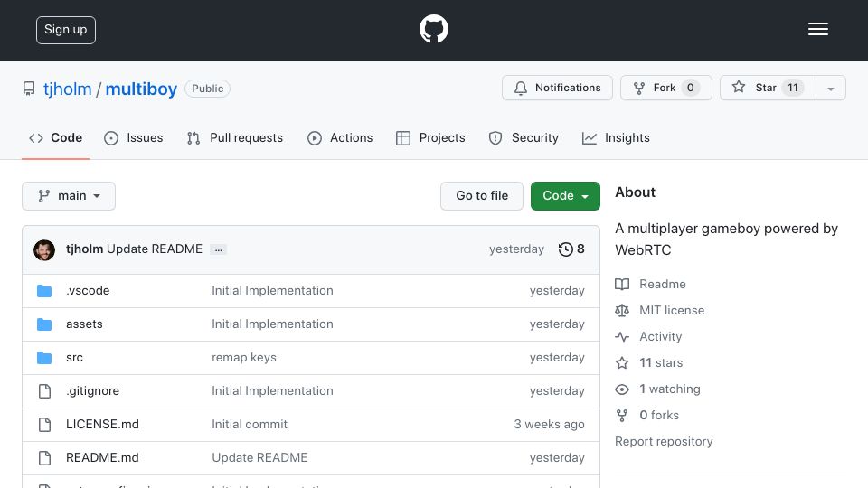Click the Go to file button

(482, 196)
